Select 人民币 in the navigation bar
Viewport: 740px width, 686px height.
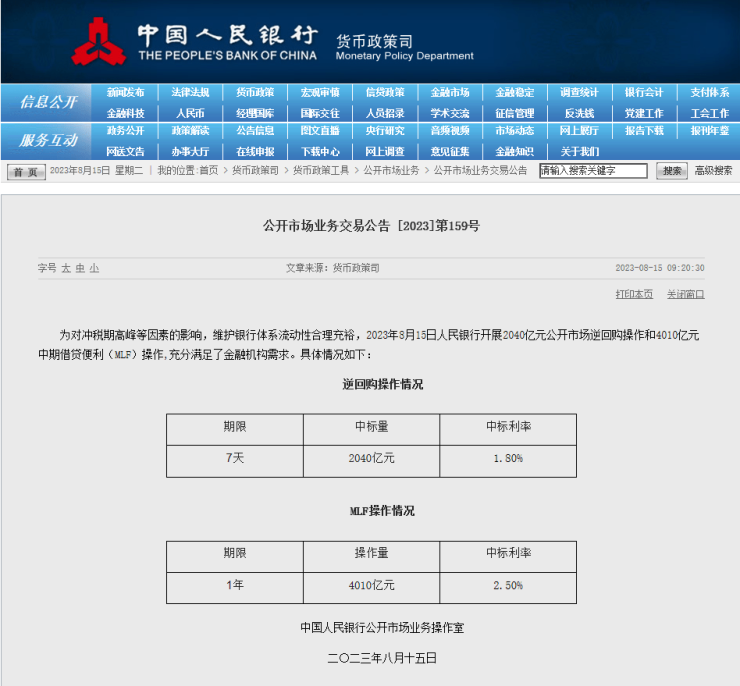click(190, 113)
